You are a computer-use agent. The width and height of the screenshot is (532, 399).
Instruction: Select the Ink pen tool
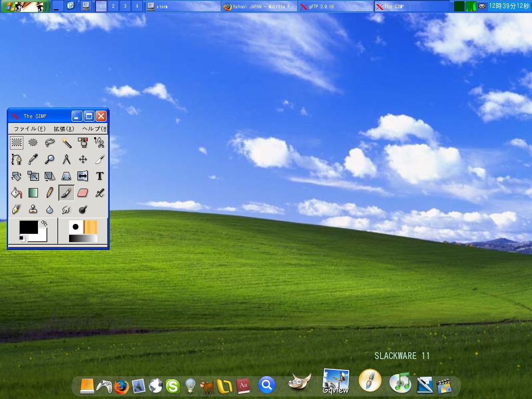pyautogui.click(x=16, y=209)
